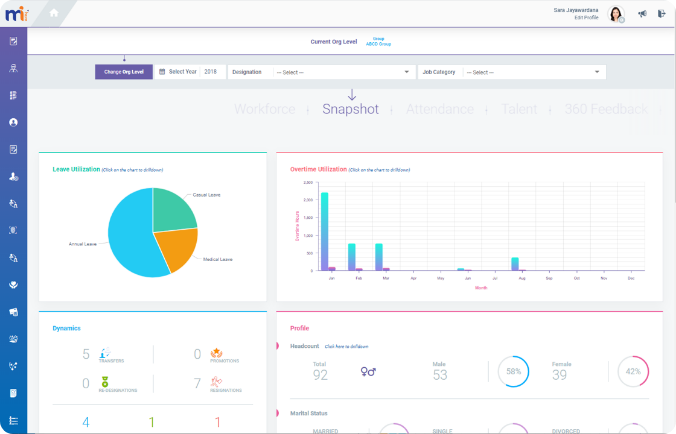Click the Total headcount 92 value
Image resolution: width=676 pixels, height=434 pixels.
point(320,375)
